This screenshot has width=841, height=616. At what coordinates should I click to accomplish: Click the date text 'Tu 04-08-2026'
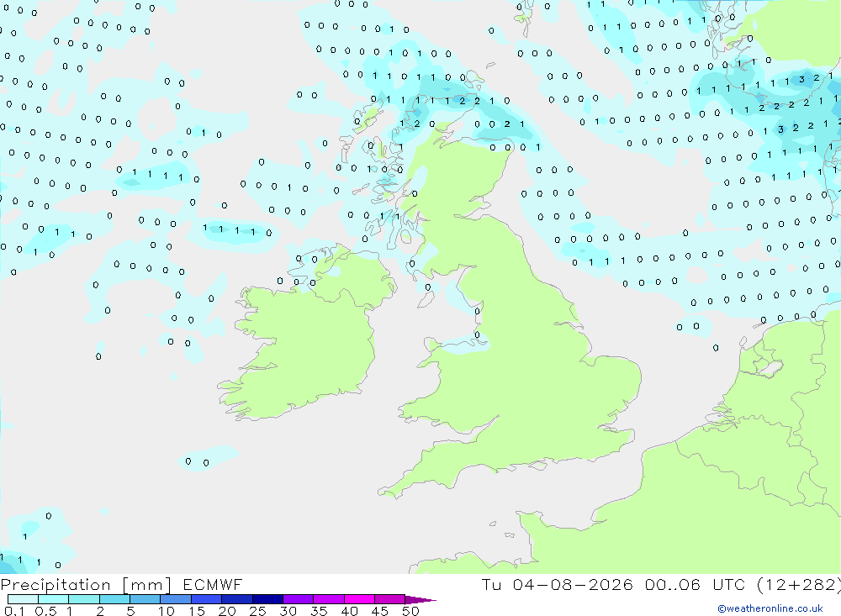(558, 584)
